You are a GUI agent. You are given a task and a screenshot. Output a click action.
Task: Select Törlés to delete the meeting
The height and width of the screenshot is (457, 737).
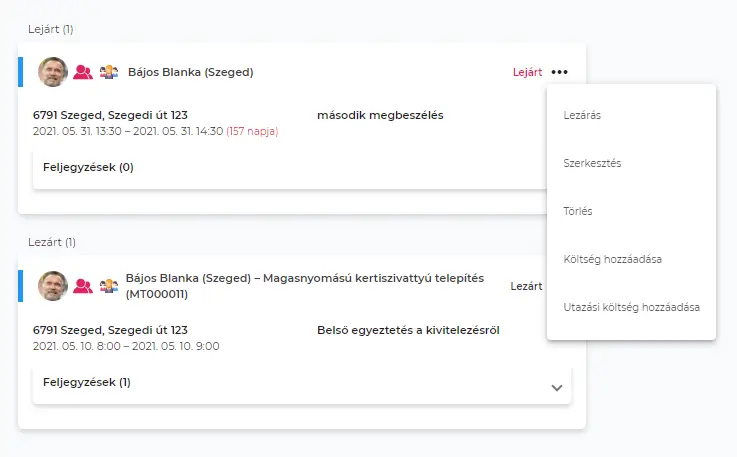pos(580,211)
